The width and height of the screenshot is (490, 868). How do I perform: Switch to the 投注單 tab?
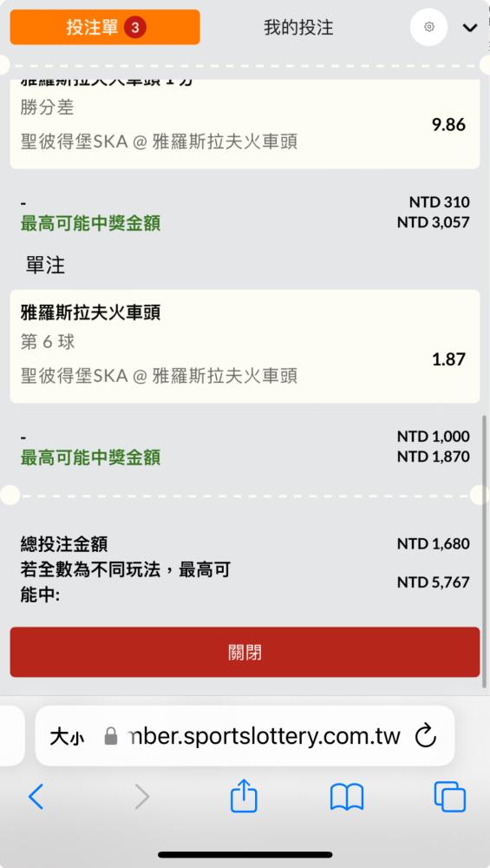click(105, 27)
